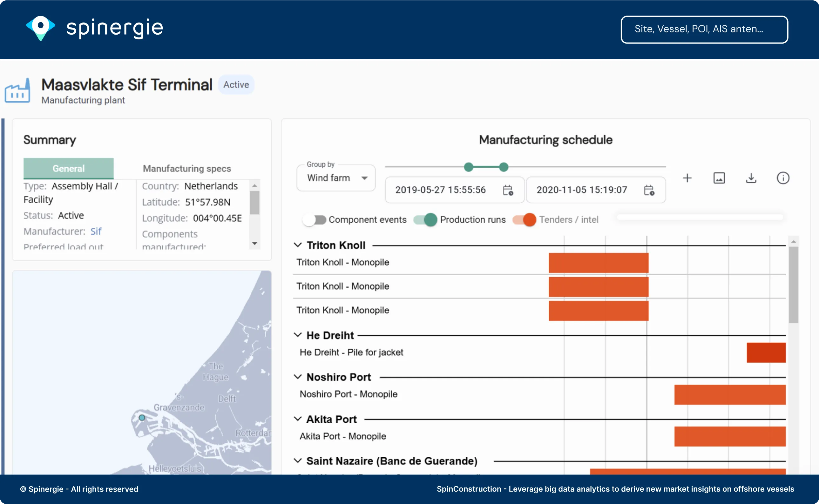Click He Dreiht - Pile for jacket label
Screen dimensions: 819x504
click(351, 352)
